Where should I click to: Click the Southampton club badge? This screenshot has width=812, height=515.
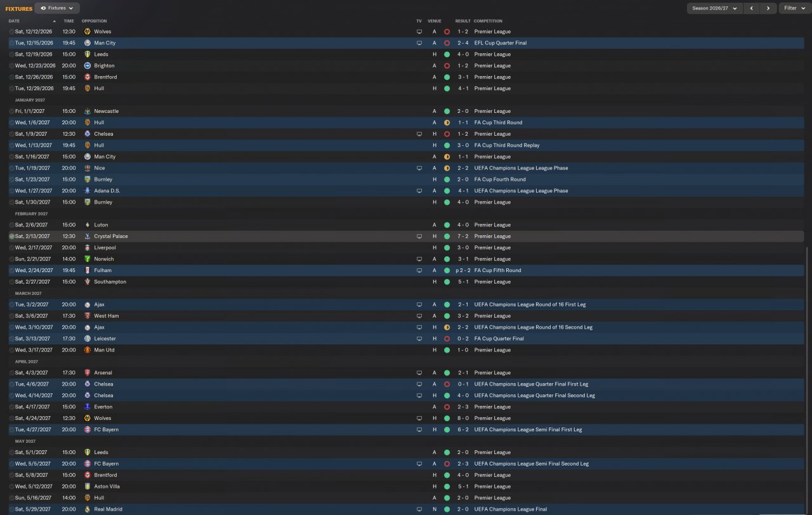pyautogui.click(x=88, y=282)
